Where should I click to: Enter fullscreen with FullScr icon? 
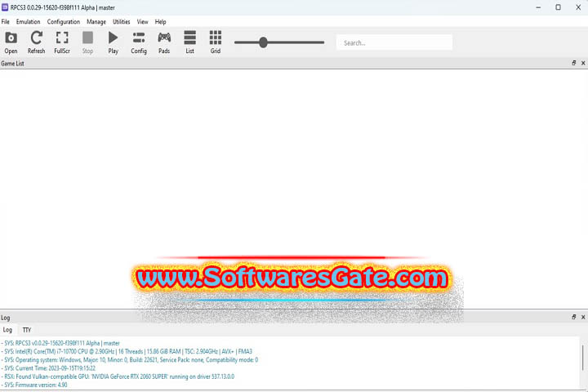tap(62, 42)
